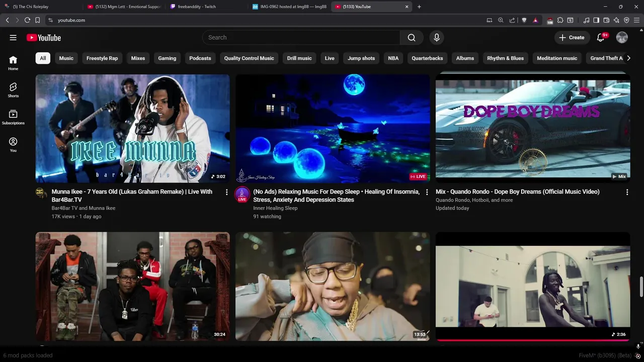Reload the page in the browser
Viewport: 644px width, 362px height.
click(x=27, y=20)
